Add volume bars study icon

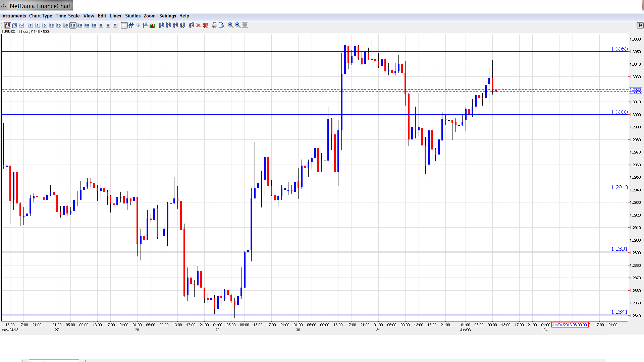click(x=152, y=25)
